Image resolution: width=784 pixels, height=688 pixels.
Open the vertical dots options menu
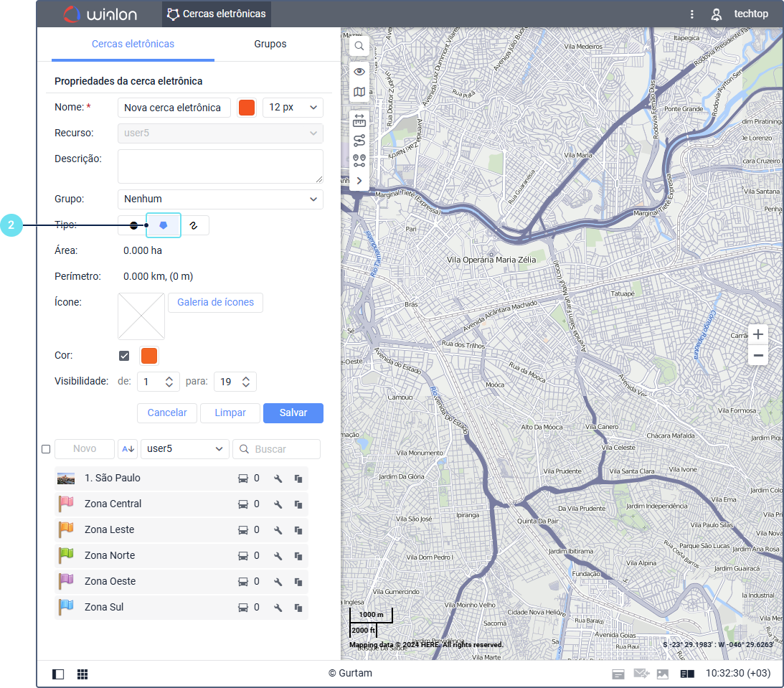pos(692,14)
